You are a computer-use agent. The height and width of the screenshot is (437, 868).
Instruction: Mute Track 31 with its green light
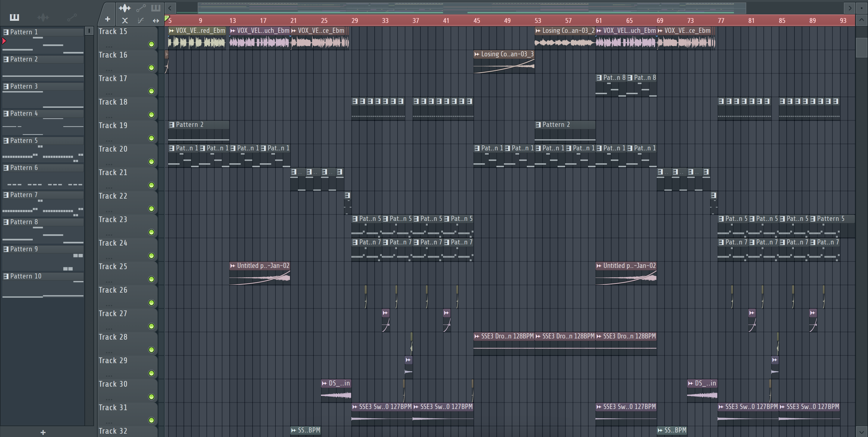pos(151,420)
